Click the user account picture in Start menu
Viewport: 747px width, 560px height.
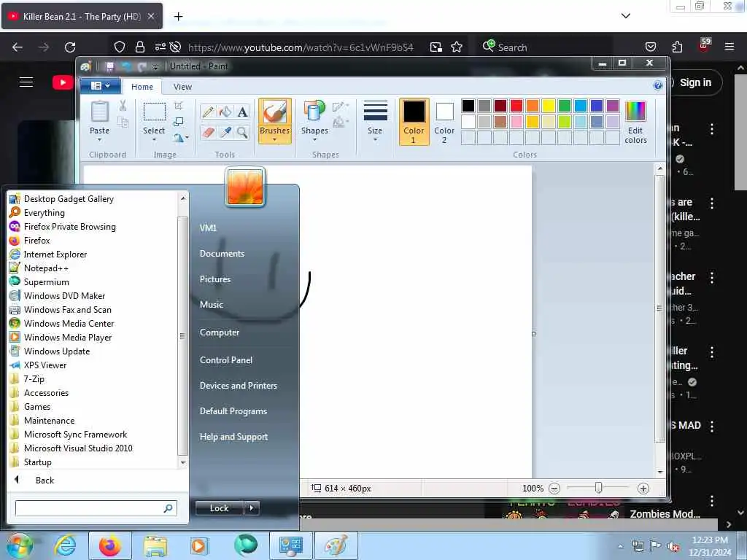(245, 187)
